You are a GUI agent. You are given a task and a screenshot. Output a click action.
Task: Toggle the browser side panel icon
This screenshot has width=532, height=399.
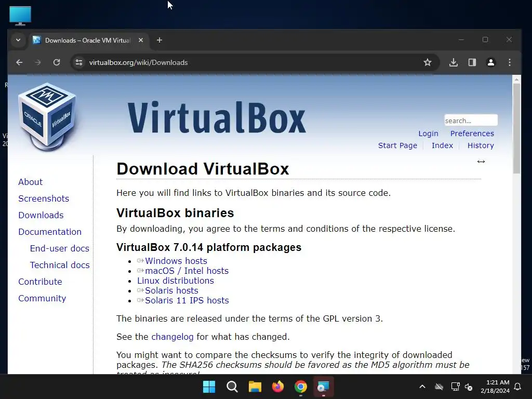(472, 62)
